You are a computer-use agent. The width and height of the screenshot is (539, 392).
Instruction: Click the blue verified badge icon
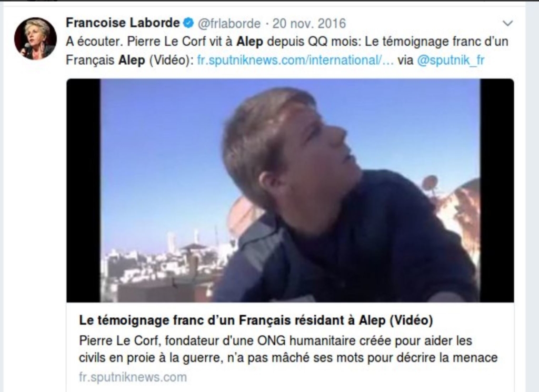(x=189, y=23)
